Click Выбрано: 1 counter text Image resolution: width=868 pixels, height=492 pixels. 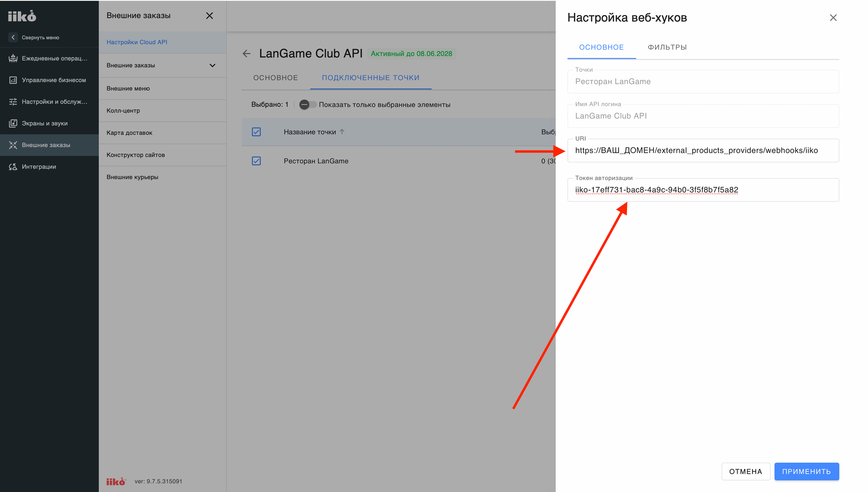tap(270, 104)
